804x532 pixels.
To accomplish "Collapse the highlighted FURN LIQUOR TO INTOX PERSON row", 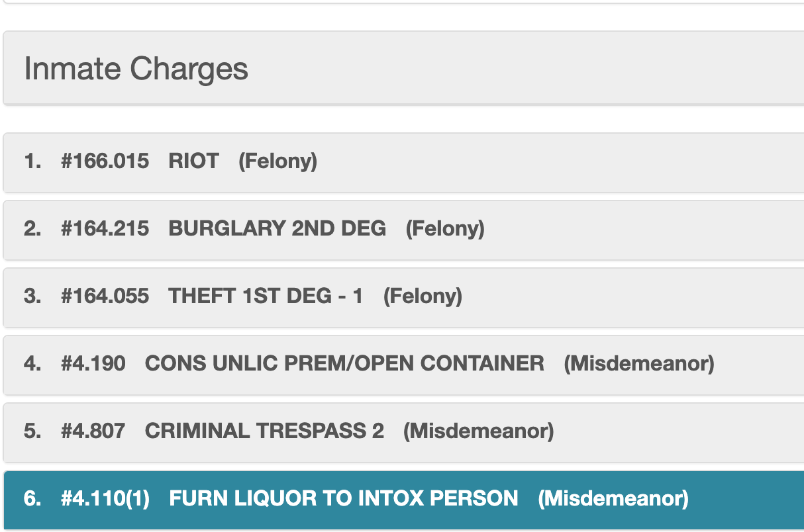I will click(x=344, y=499).
